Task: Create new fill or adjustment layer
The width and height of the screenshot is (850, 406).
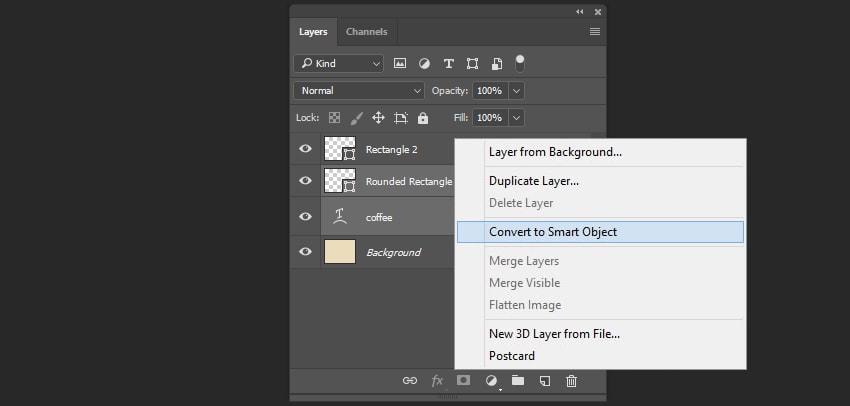Action: pyautogui.click(x=491, y=381)
